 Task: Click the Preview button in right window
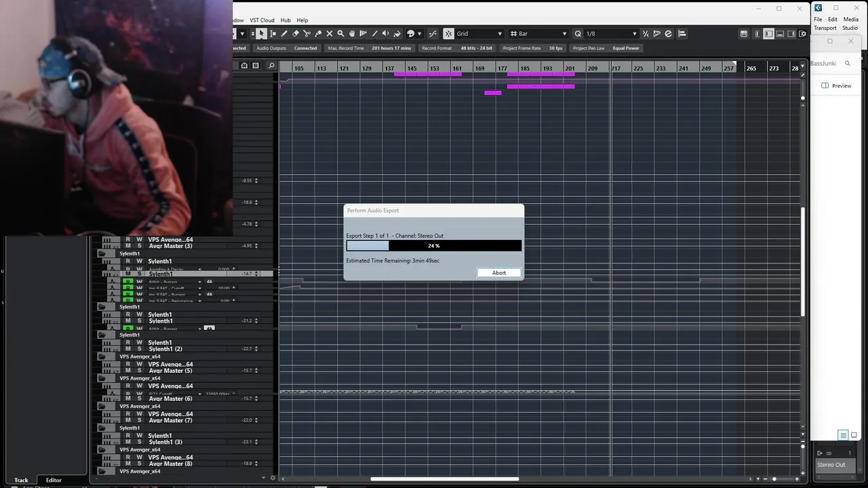click(836, 85)
